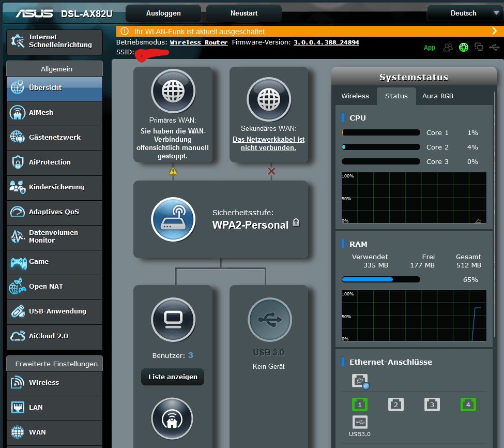Go to AiMesh in sidebar
Viewport: 504px width, 448px height.
pyautogui.click(x=54, y=113)
